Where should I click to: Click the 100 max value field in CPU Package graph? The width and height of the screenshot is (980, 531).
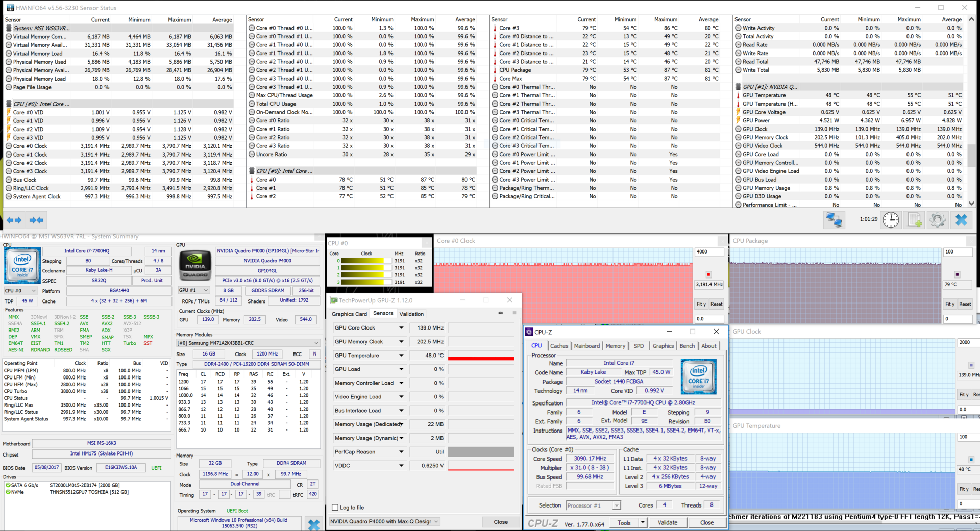coord(958,251)
